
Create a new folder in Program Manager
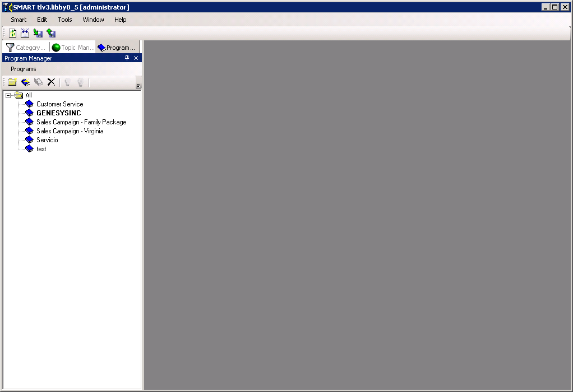[x=12, y=82]
